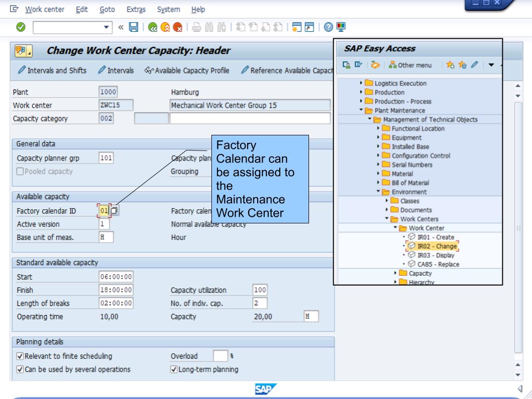Screen dimensions: 532x399
Task: Click the Find Next binoculars icon
Action: [221, 27]
